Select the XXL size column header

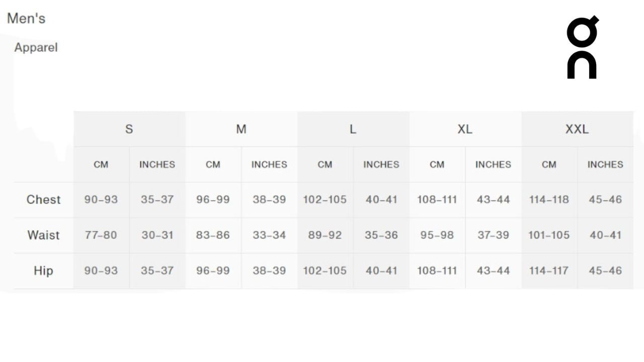tap(577, 129)
